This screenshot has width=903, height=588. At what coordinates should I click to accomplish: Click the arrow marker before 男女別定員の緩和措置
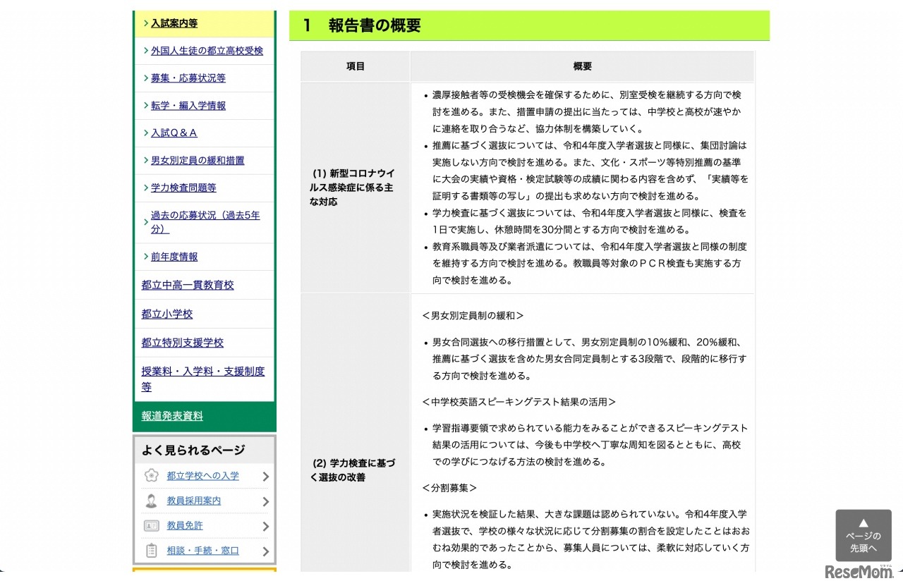146,161
